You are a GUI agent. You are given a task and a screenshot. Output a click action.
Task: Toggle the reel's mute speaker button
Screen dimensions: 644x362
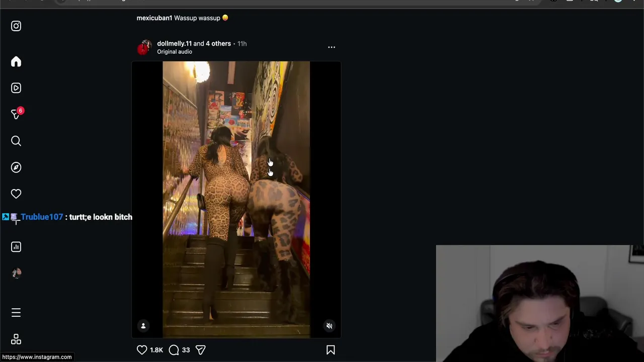point(329,326)
